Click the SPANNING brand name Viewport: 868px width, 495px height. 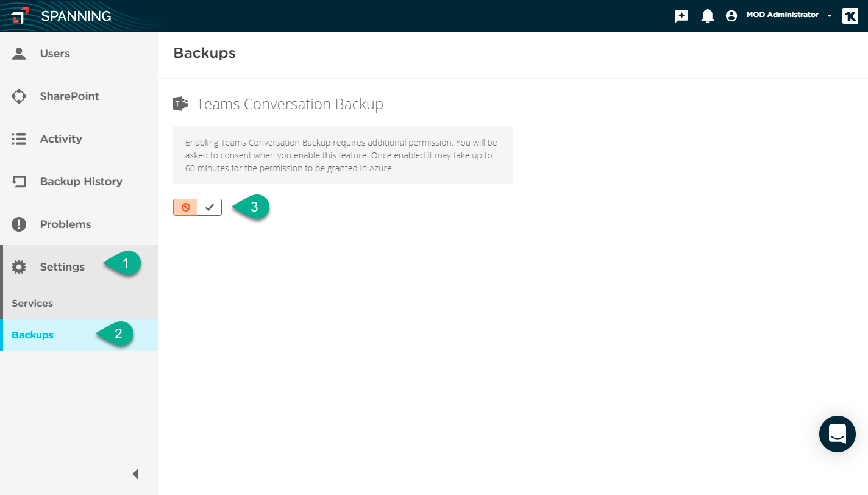pyautogui.click(x=76, y=16)
